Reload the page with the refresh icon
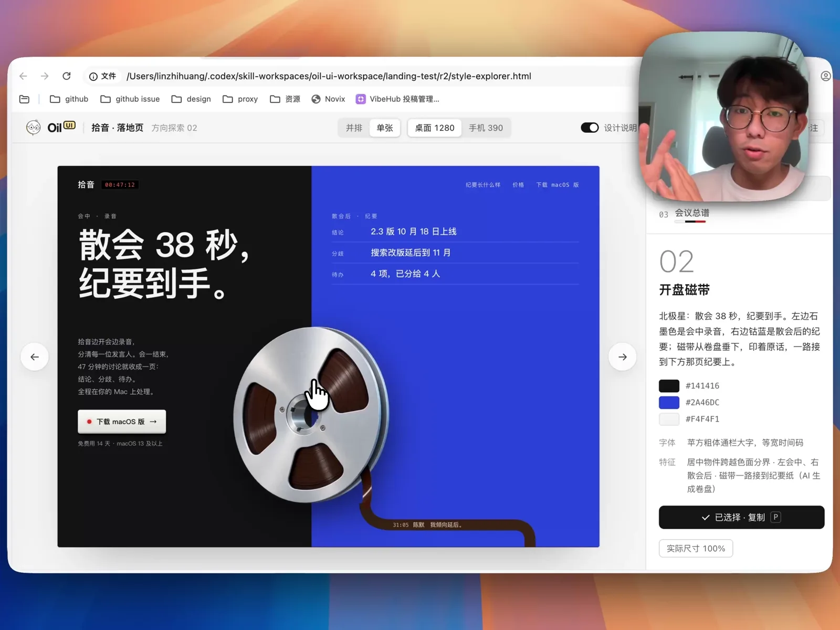 (x=67, y=76)
